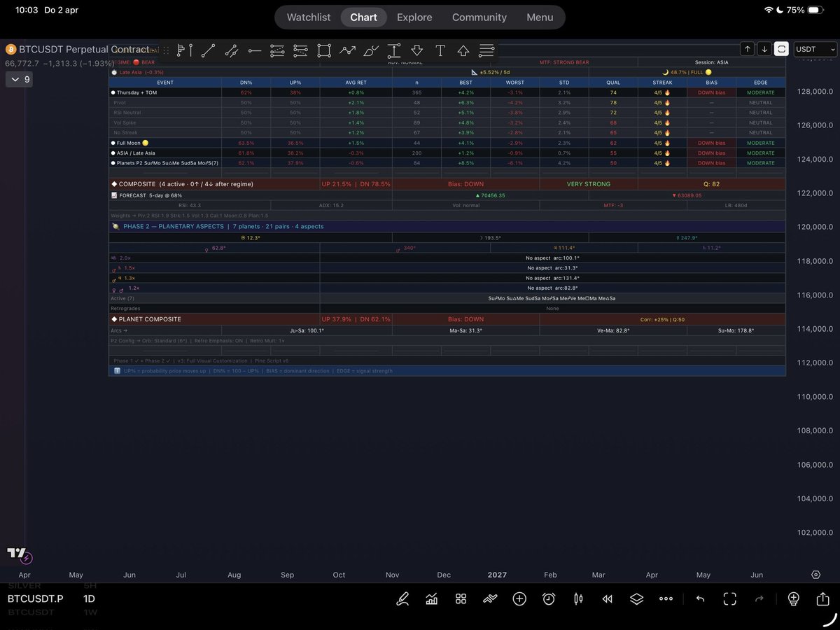Viewport: 840px width, 630px height.
Task: Open the layers object tree icon
Action: (x=636, y=598)
